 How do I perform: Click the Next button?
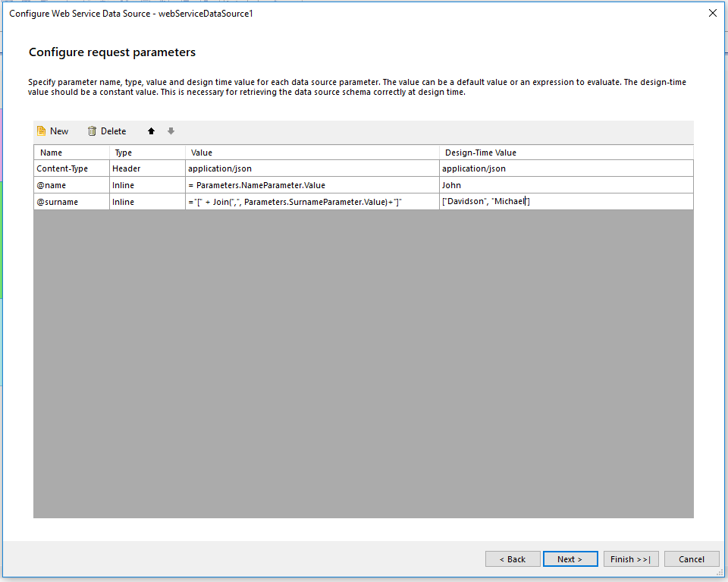(570, 558)
